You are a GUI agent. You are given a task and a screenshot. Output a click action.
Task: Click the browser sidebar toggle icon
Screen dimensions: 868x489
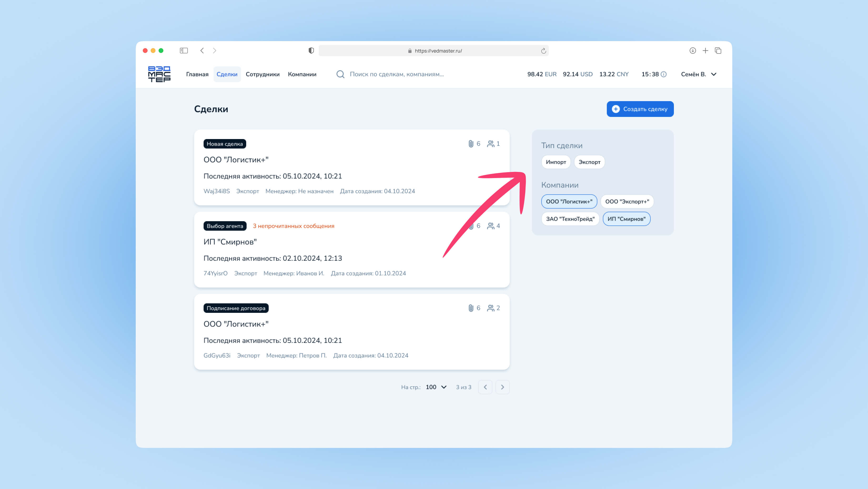pos(184,51)
